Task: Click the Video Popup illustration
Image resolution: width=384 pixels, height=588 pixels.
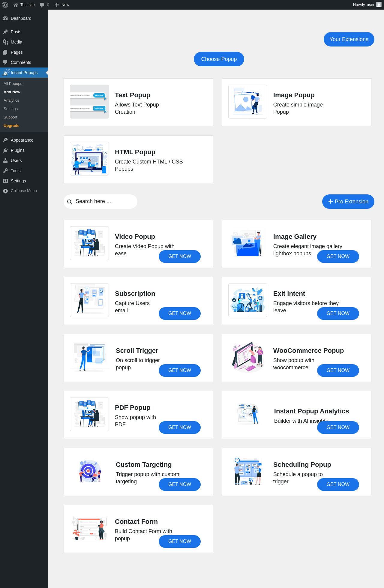Action: point(89,243)
